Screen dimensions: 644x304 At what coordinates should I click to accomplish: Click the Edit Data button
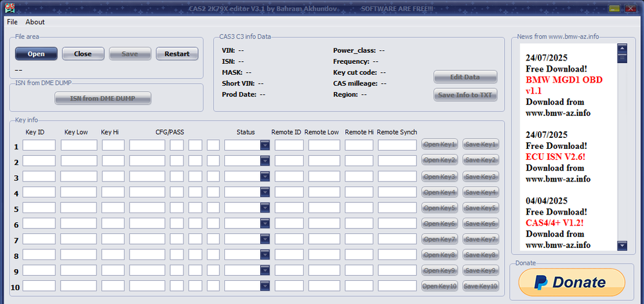coord(466,77)
